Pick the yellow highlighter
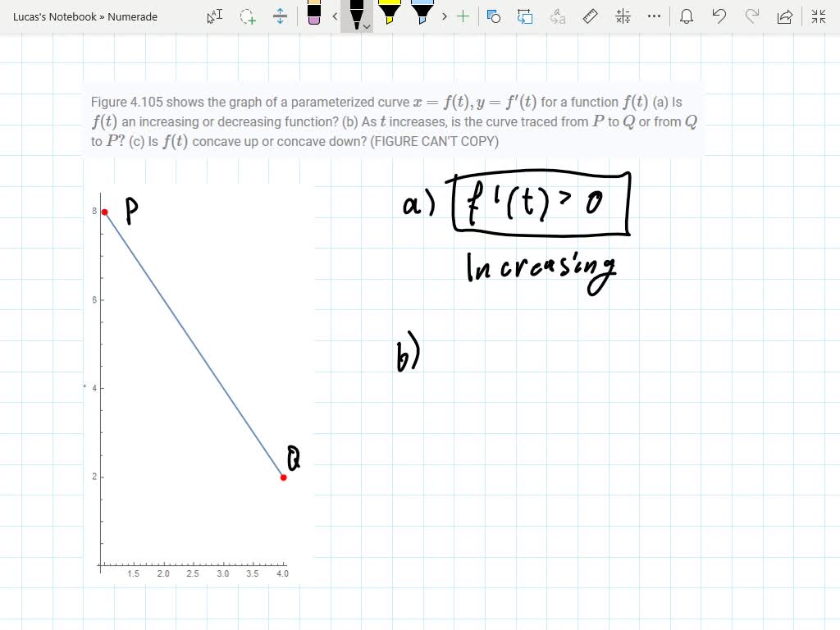The width and height of the screenshot is (840, 630). (390, 15)
